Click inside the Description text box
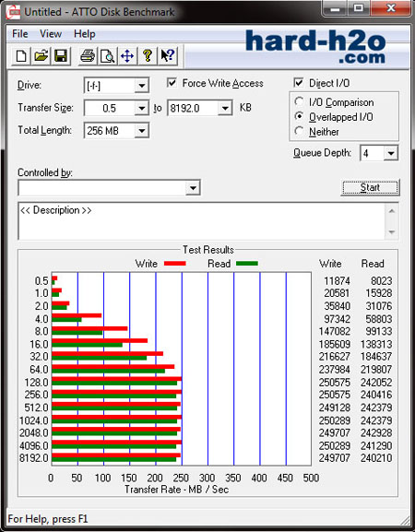415x532 pixels. [x=202, y=221]
